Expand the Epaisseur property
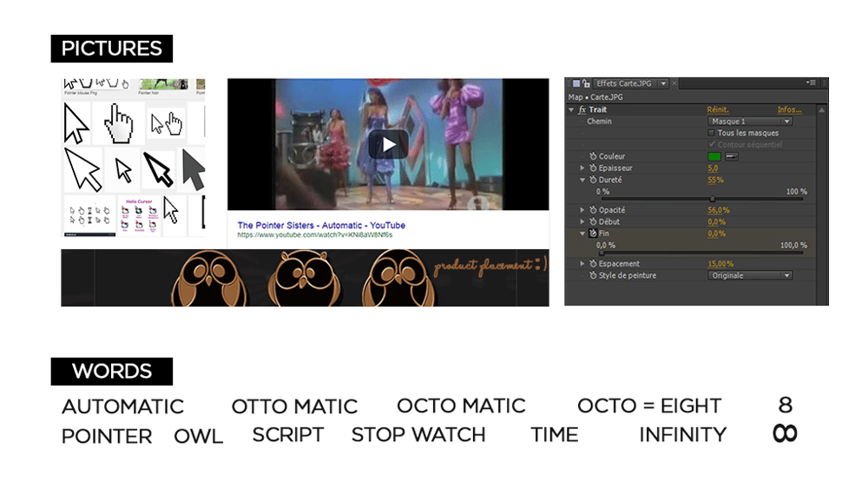 (x=582, y=168)
